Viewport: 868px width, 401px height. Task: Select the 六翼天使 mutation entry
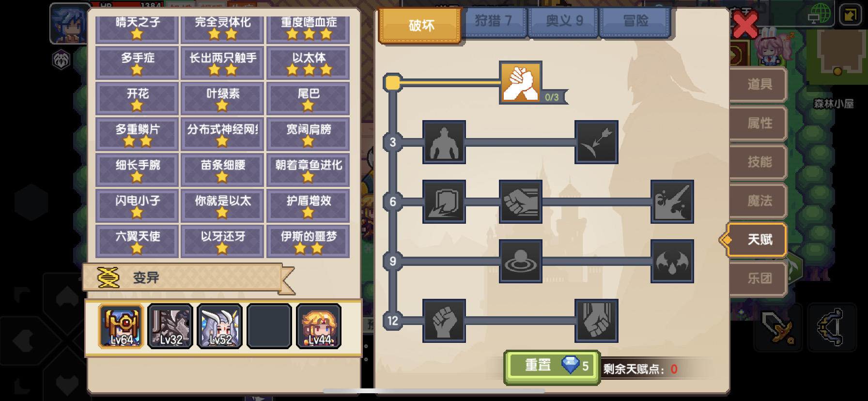point(138,241)
